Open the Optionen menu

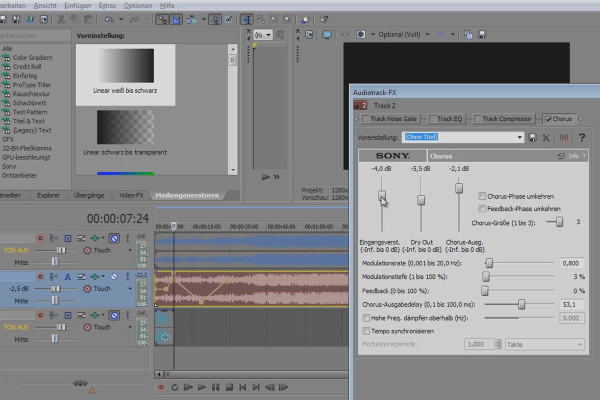tap(138, 6)
